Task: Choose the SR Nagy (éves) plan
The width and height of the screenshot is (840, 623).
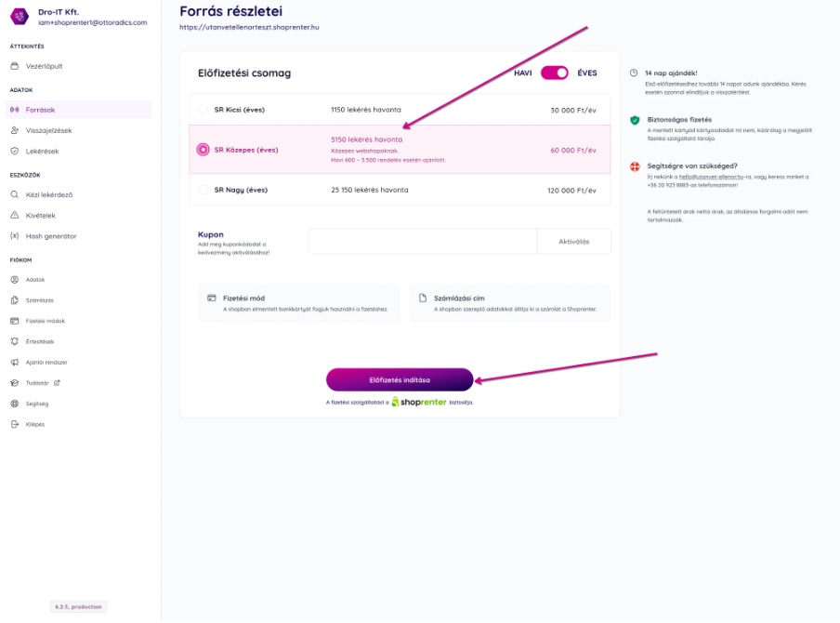Action: coord(400,190)
